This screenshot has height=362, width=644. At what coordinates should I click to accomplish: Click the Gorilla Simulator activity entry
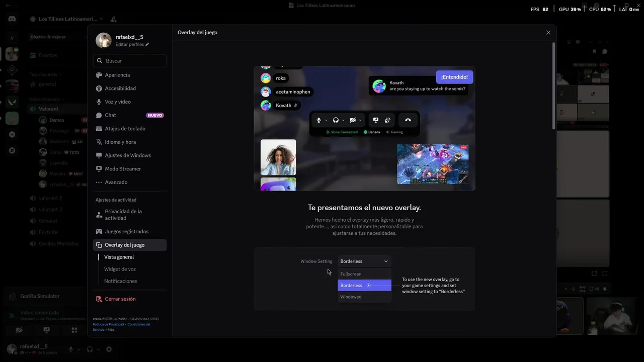(x=40, y=296)
